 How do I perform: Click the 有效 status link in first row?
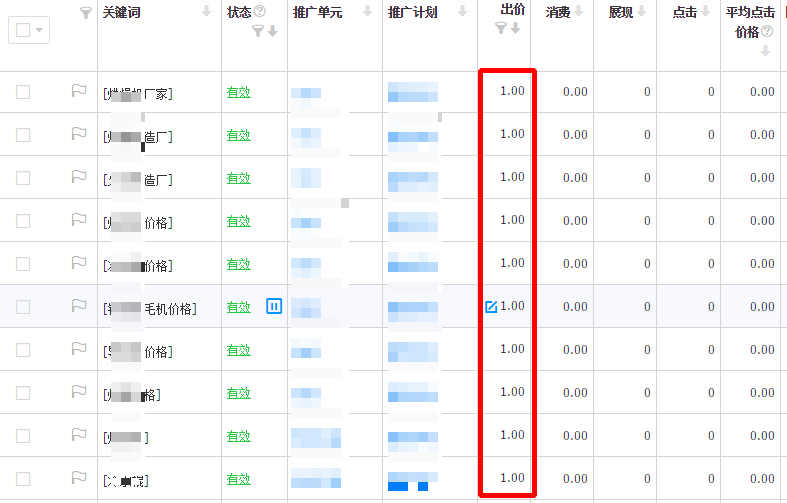238,92
